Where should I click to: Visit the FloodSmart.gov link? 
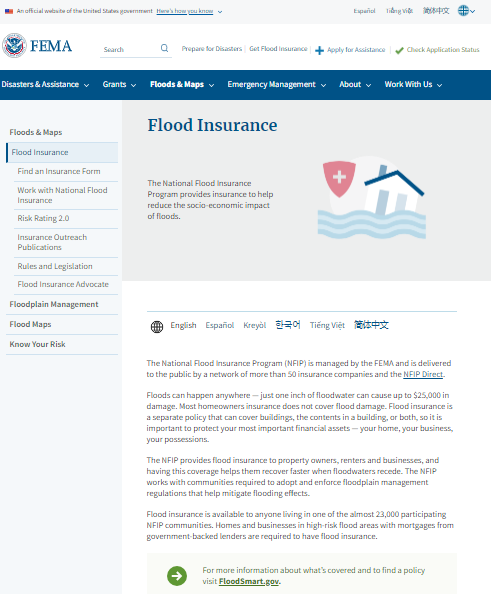(249, 581)
